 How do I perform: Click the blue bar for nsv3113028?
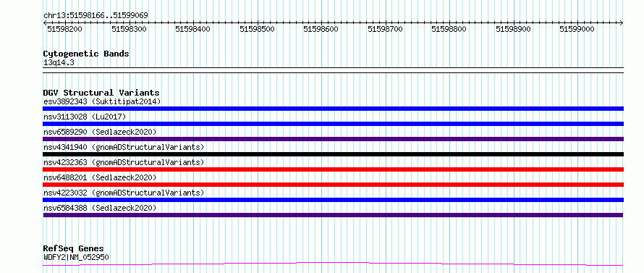pyautogui.click(x=333, y=124)
